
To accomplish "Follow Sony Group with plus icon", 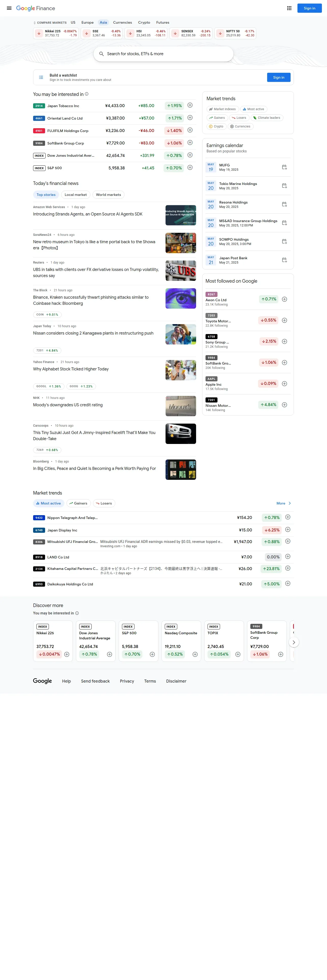I will [284, 341].
